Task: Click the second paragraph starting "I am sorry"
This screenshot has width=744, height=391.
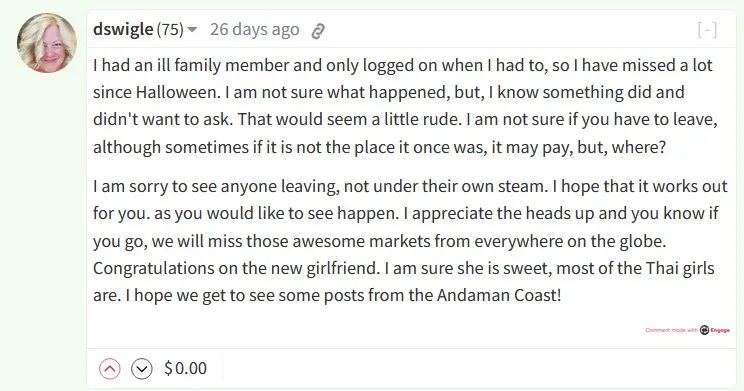Action: pyautogui.click(x=410, y=241)
